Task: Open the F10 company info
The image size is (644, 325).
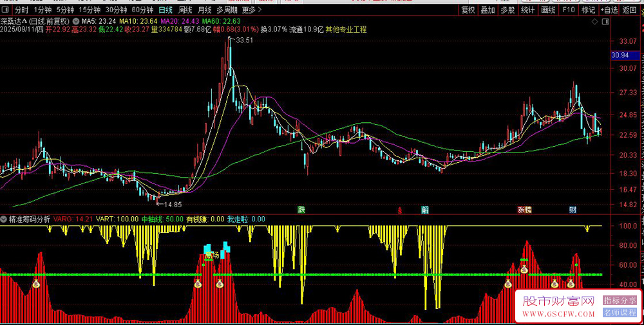Action: click(x=569, y=10)
